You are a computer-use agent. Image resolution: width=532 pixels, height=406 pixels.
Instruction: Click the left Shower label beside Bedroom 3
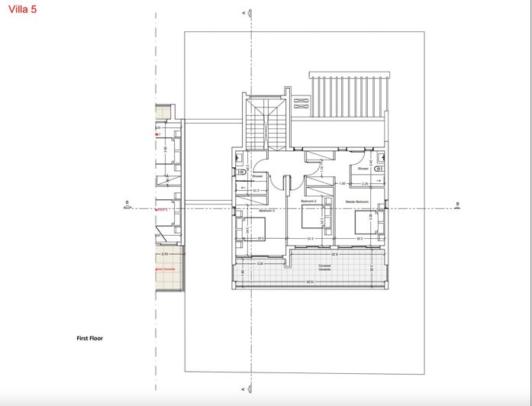coord(257,176)
